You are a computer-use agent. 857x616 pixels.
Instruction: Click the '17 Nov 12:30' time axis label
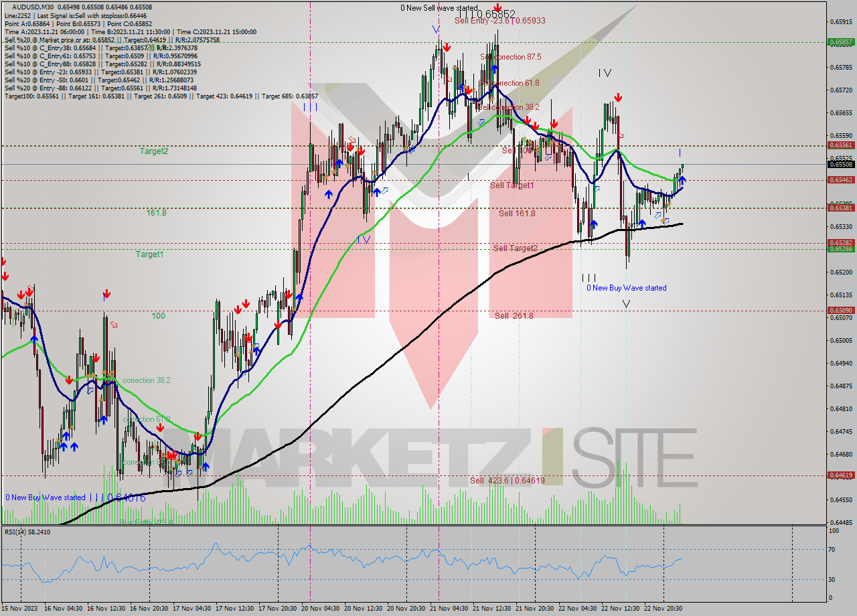click(234, 609)
